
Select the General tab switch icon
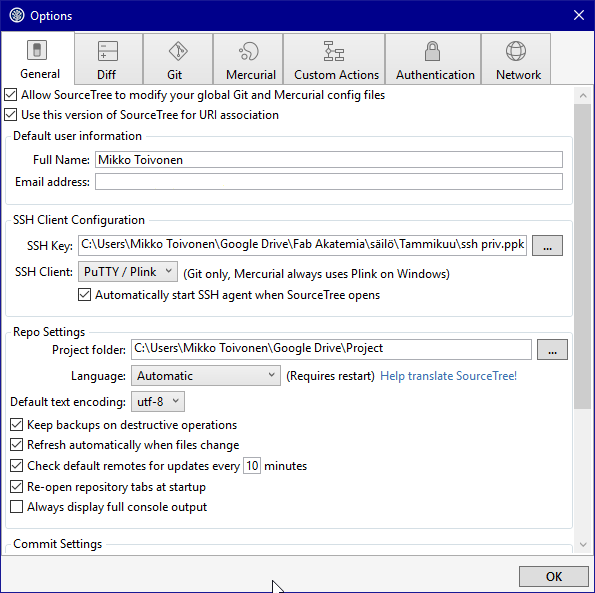click(37, 50)
